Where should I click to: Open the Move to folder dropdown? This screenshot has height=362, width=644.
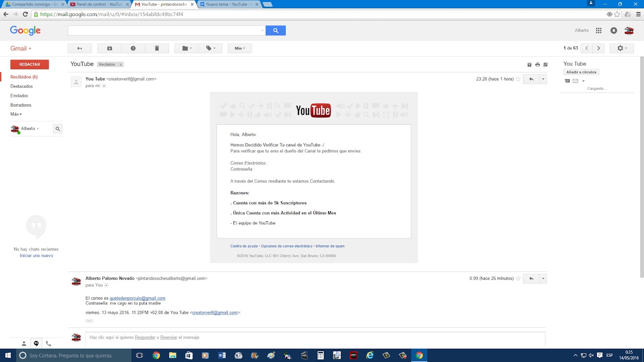(x=186, y=48)
